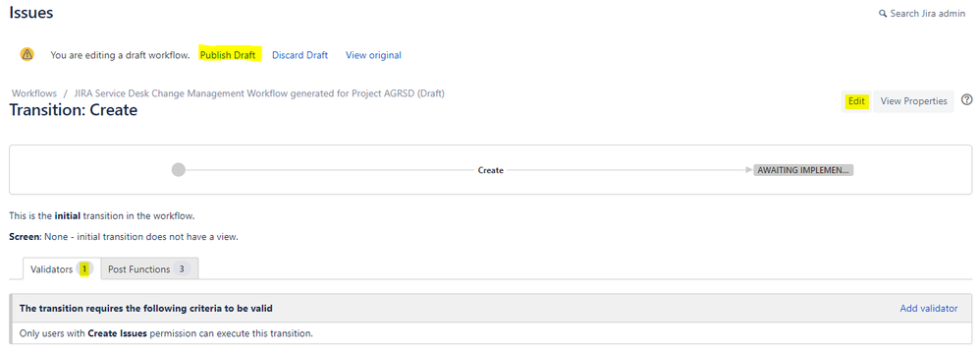The image size is (980, 354).
Task: Click the draft warning triangle icon
Action: 27,54
